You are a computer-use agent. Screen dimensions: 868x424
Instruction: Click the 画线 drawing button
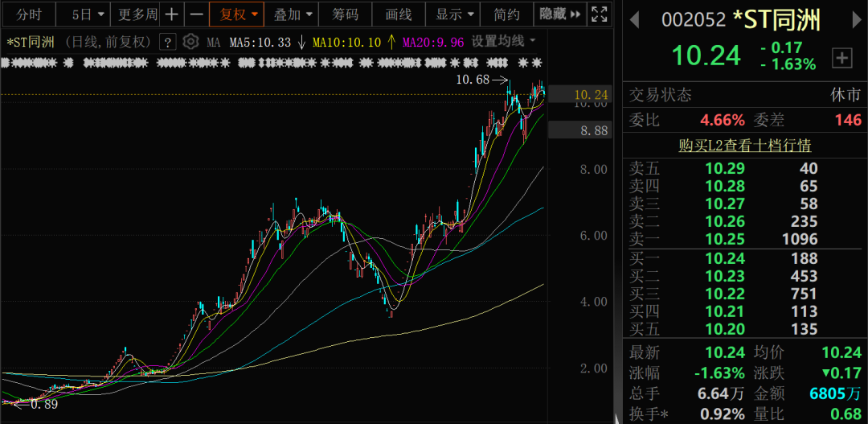click(399, 14)
